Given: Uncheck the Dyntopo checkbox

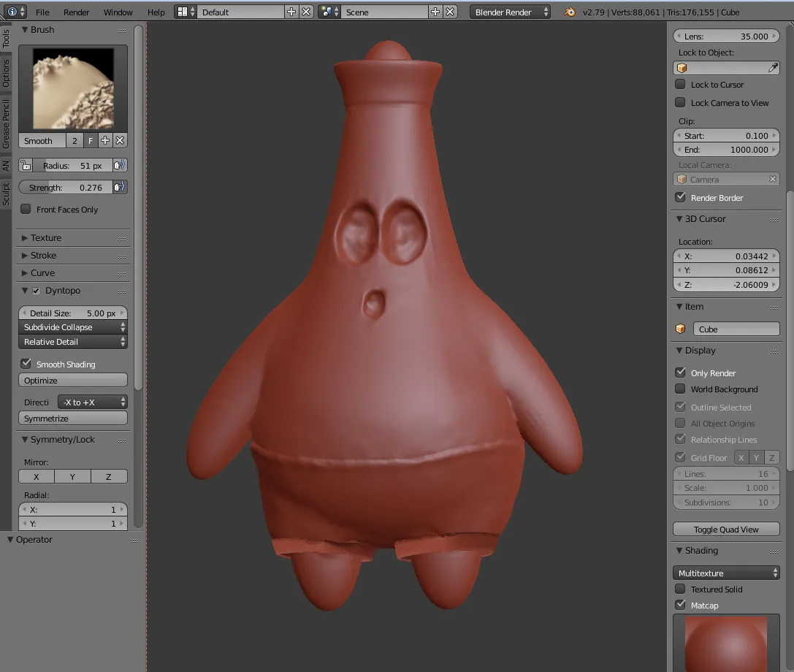Looking at the screenshot, I should point(36,291).
